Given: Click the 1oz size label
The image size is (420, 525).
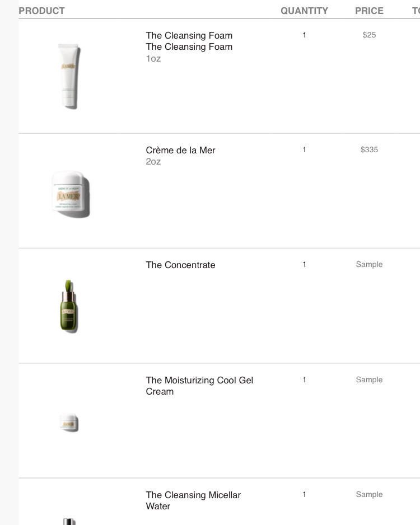Looking at the screenshot, I should (153, 59).
